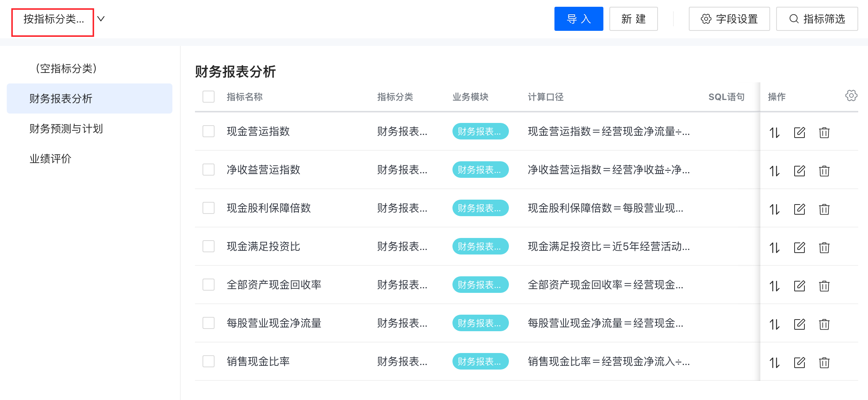Click the 指标分类 column header

click(x=395, y=97)
